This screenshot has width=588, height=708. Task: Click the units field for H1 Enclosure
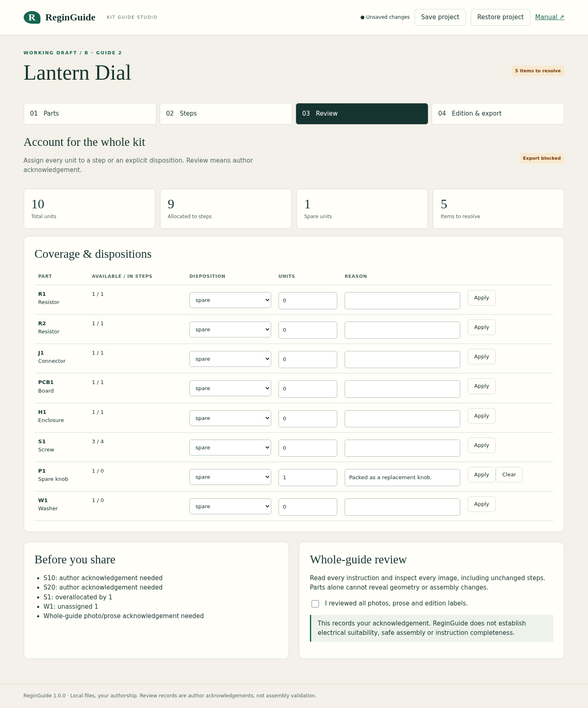pyautogui.click(x=308, y=419)
